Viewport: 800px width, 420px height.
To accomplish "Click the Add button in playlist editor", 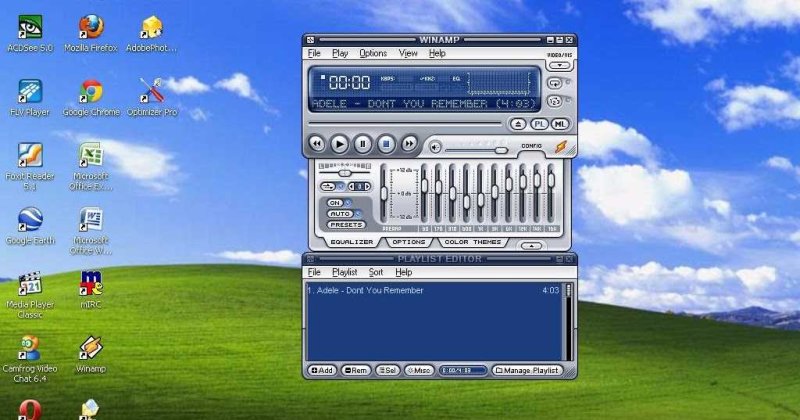I will point(322,370).
